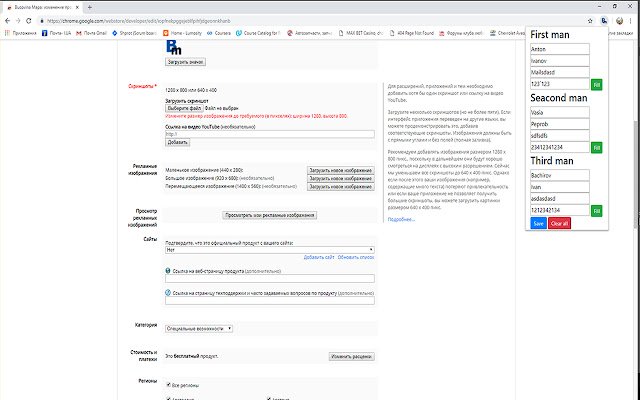Open the Coursera bookmark
This screenshot has height=400, width=640.
219,33
